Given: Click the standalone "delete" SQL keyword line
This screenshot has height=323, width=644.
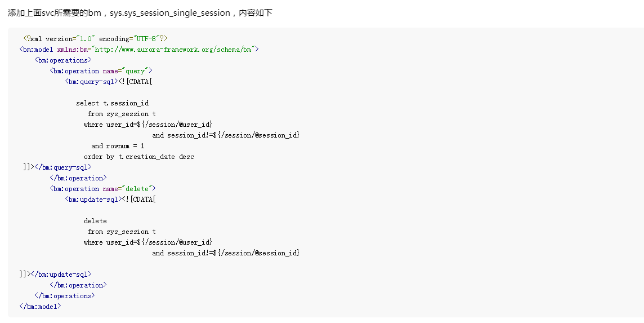Looking at the screenshot, I should point(95,221).
